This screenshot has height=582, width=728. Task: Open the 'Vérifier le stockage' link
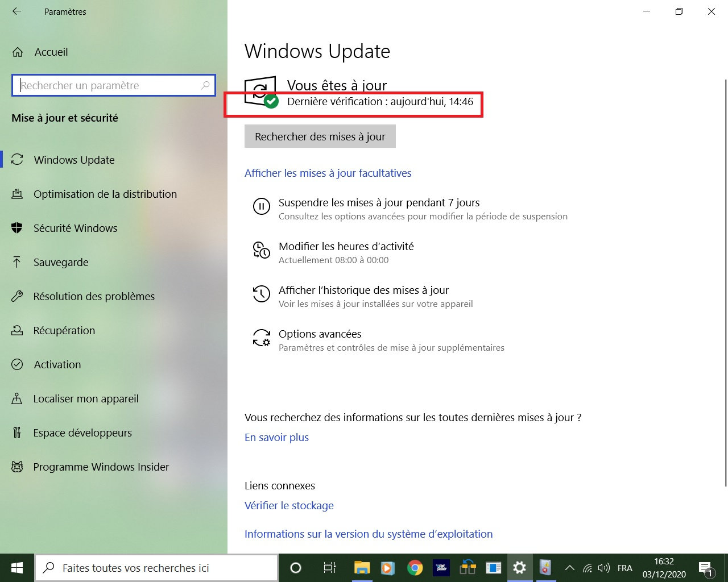pos(289,506)
